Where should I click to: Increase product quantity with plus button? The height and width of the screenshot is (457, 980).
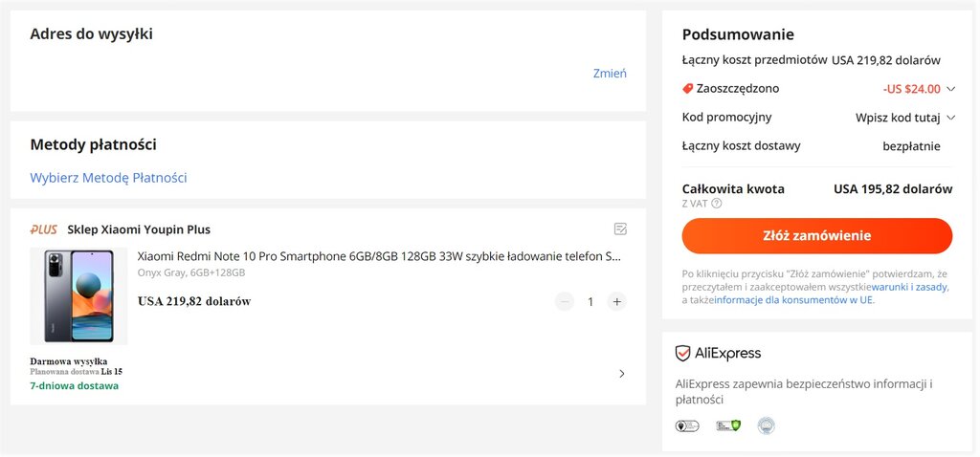coord(617,301)
